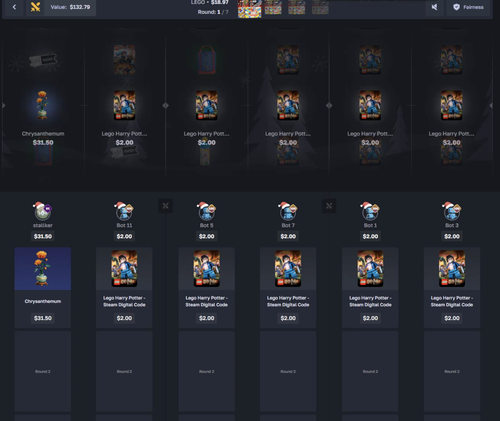Image resolution: width=500 pixels, height=421 pixels.
Task: Click the 'Bot 1' name label
Action: pyautogui.click(x=370, y=226)
